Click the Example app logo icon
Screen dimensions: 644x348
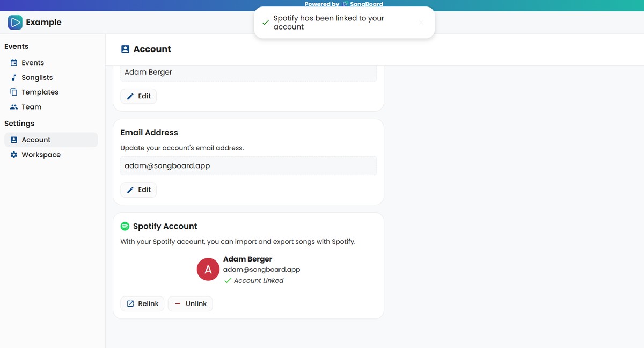tap(15, 22)
